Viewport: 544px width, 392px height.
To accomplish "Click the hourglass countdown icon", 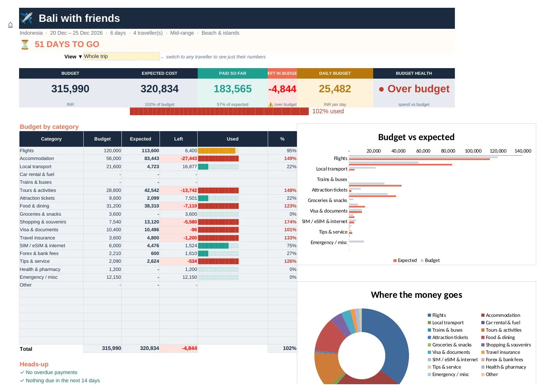I will coord(25,44).
